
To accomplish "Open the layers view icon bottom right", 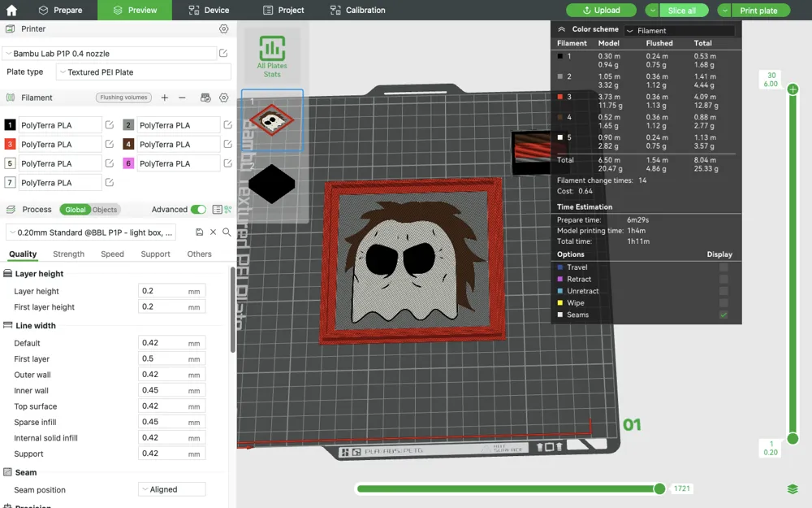I will (x=793, y=488).
